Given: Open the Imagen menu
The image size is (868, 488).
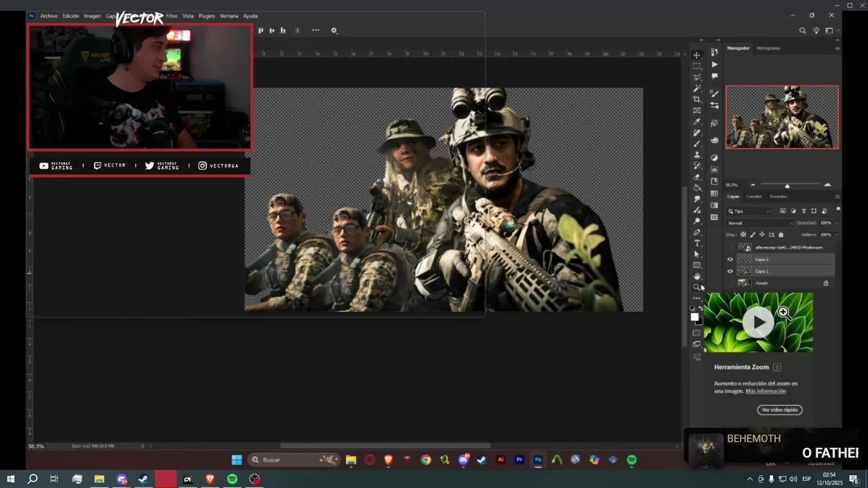Looking at the screenshot, I should coord(92,16).
